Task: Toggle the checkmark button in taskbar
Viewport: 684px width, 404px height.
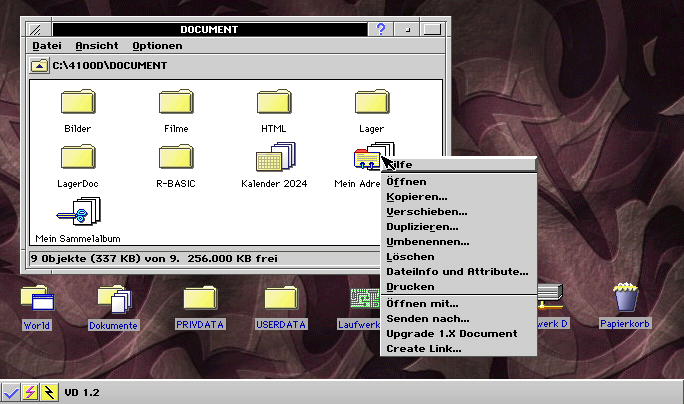Action: pyautogui.click(x=11, y=392)
